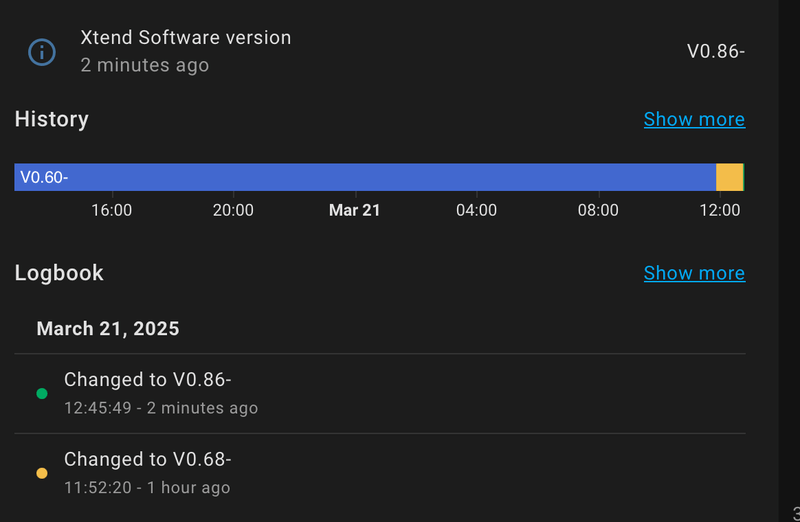Select the Xtend Software version title

pos(186,38)
